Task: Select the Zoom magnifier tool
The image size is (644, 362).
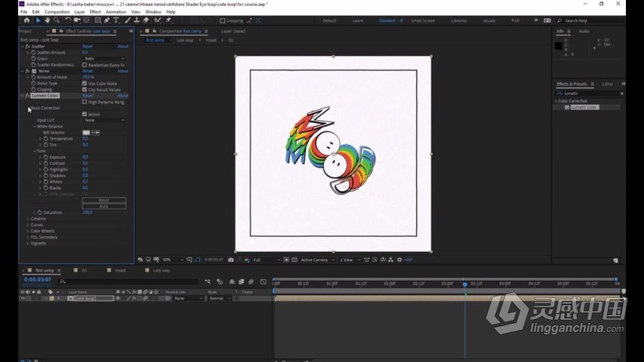Action: tap(56, 20)
